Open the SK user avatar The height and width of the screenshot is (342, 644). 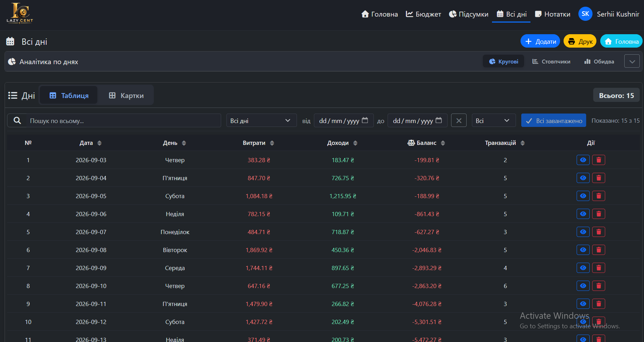[x=585, y=14]
